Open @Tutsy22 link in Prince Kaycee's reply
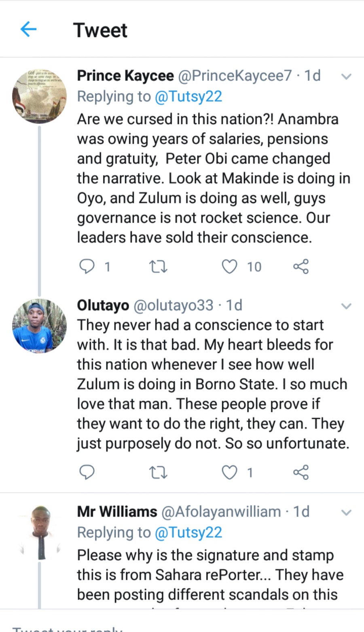 (188, 96)
